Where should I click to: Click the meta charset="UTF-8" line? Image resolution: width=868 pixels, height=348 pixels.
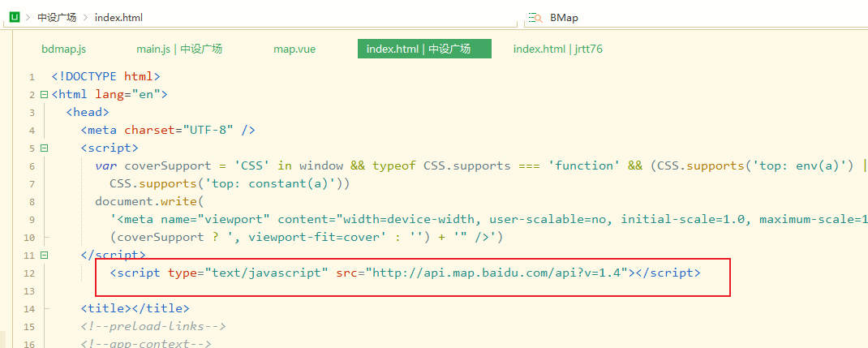point(168,130)
